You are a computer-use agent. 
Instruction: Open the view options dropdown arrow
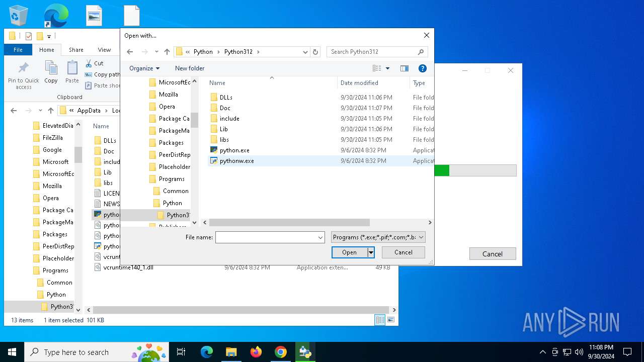click(387, 68)
